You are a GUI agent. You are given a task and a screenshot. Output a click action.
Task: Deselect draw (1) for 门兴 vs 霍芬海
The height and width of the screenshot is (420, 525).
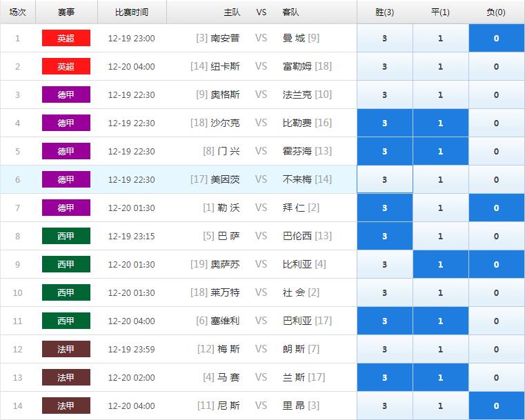coord(441,151)
